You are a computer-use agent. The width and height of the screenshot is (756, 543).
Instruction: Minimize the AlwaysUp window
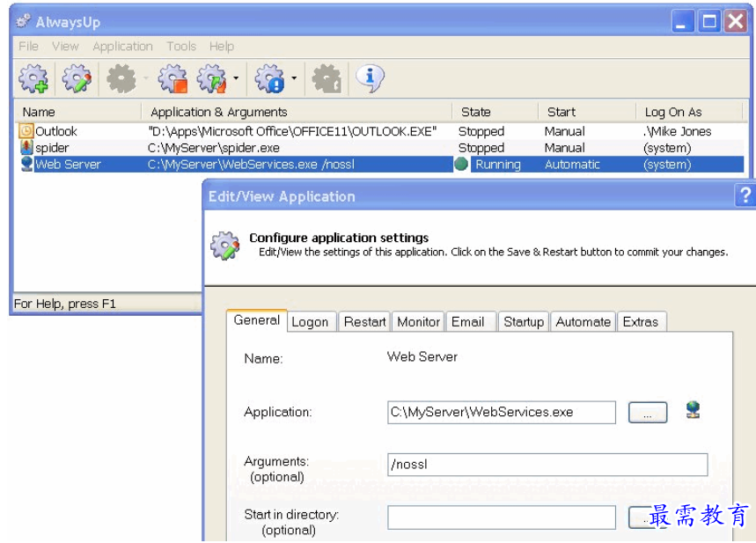pos(682,21)
